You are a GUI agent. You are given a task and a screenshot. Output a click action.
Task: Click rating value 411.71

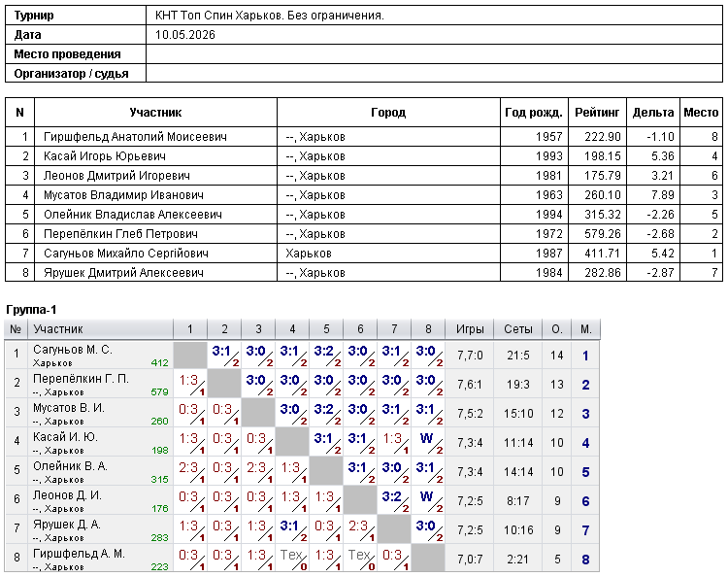coord(603,254)
